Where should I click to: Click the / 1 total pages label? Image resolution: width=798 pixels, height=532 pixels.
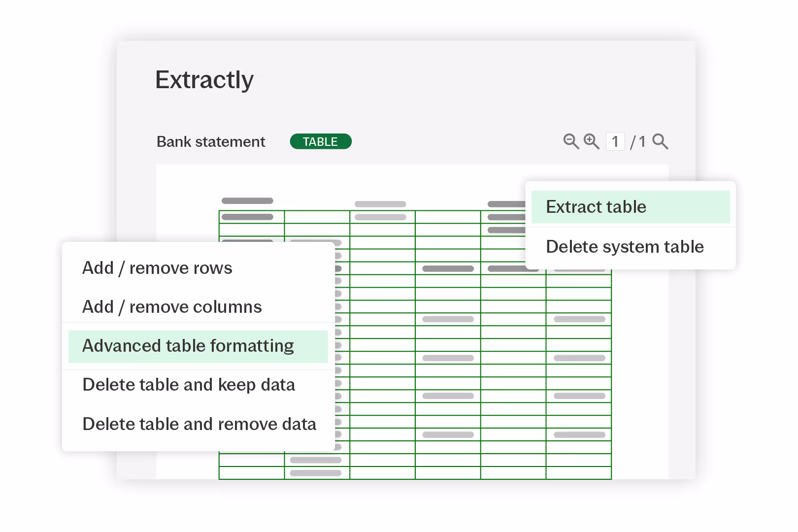tap(638, 142)
